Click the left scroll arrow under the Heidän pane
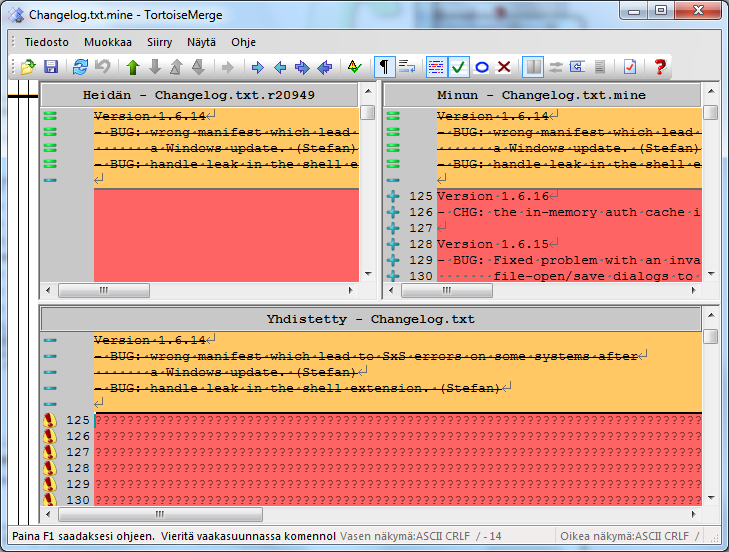 48,291
